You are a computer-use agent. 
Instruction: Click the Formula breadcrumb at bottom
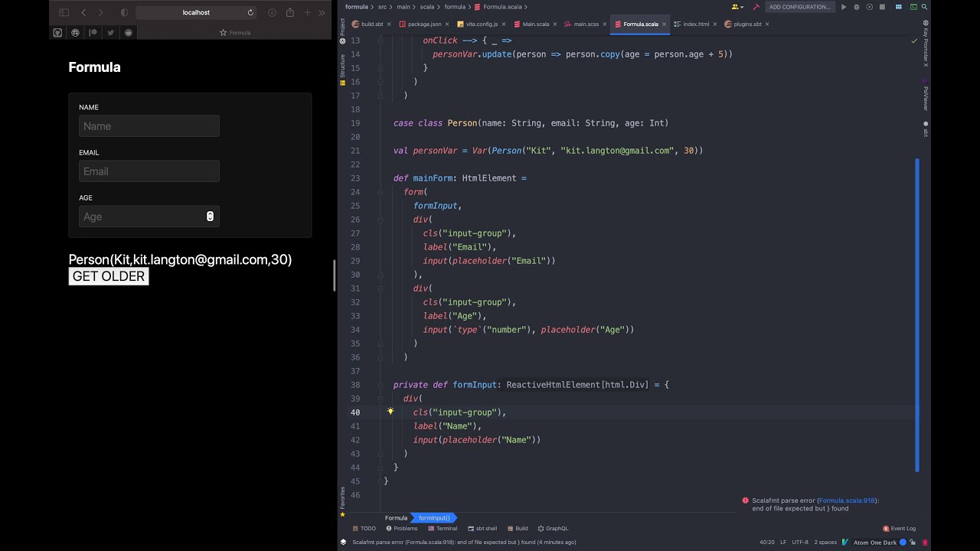tap(396, 518)
